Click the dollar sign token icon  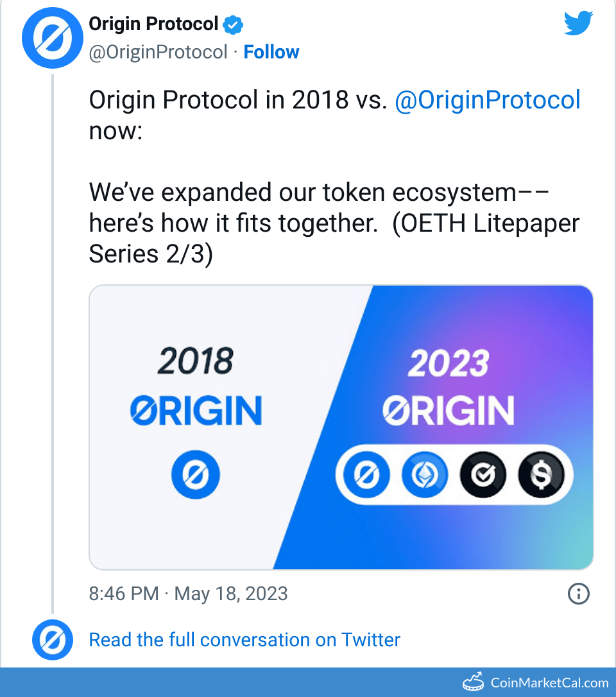coord(541,476)
